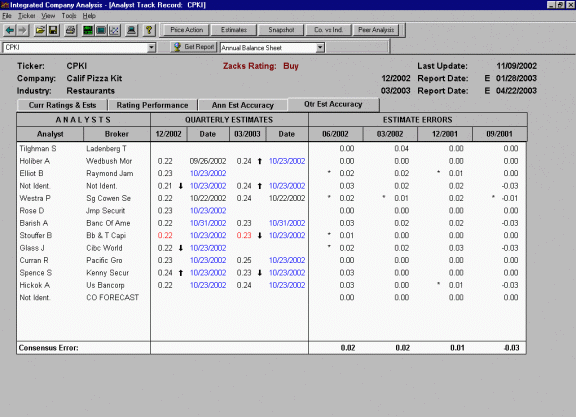
Task: Click the down arrow in Glass J row
Action: 181,248
